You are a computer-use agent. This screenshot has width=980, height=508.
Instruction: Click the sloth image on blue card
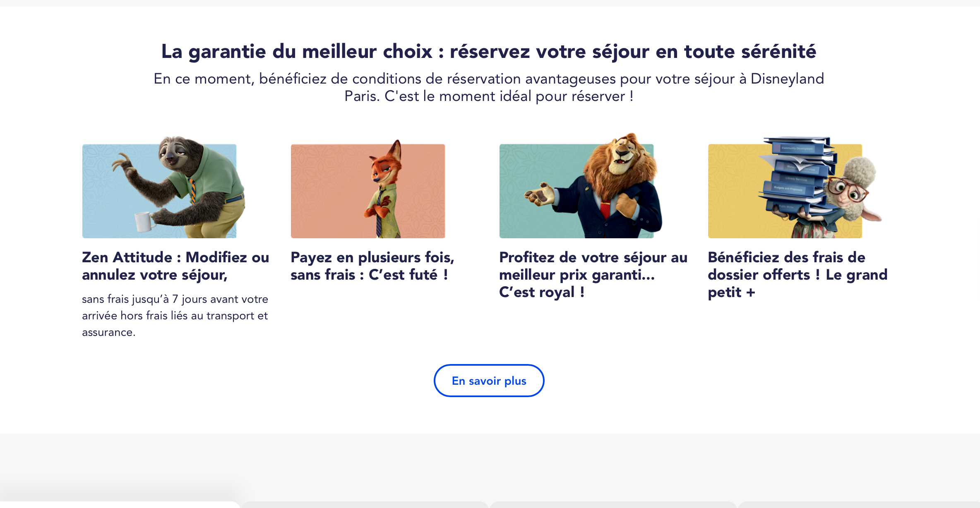[x=163, y=187]
